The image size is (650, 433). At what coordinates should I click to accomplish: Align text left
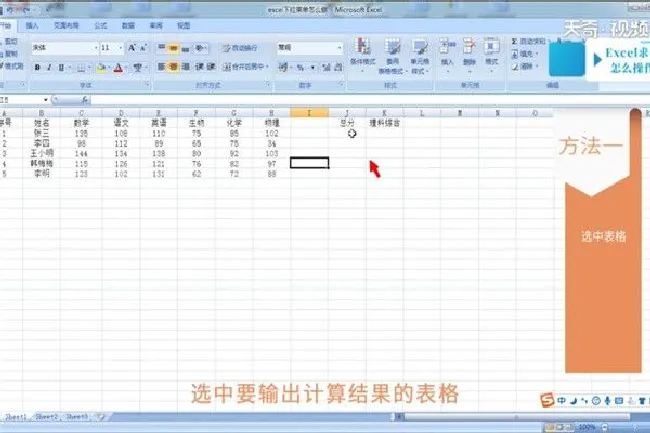(162, 67)
